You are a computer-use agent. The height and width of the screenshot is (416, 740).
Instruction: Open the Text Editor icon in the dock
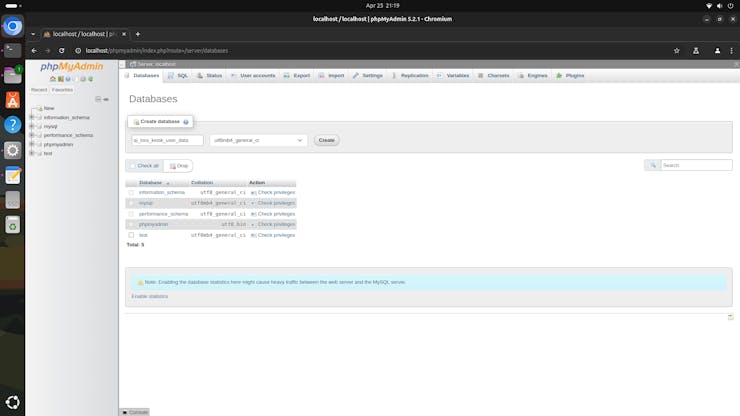click(13, 175)
